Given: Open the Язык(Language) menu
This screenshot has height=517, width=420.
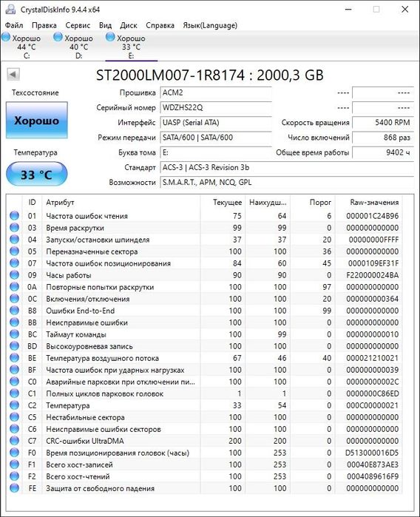Looking at the screenshot, I should pos(210,25).
